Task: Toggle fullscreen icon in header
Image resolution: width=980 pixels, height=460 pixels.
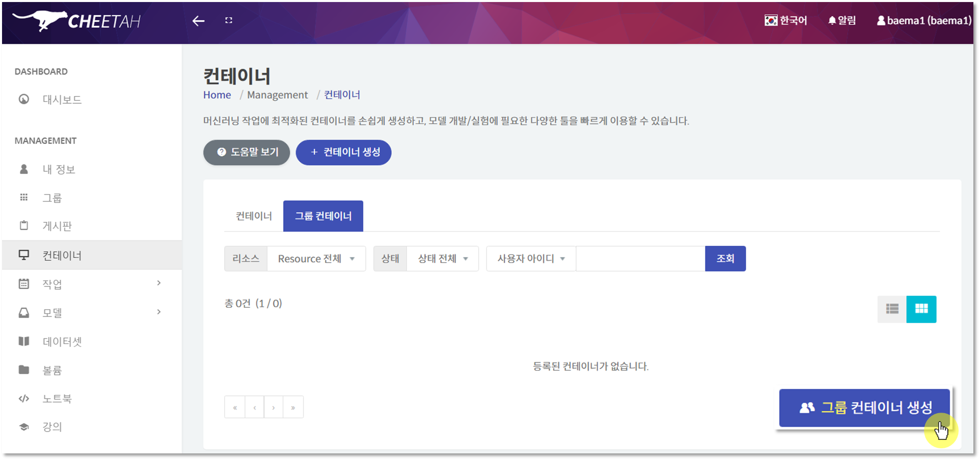Action: 229,20
